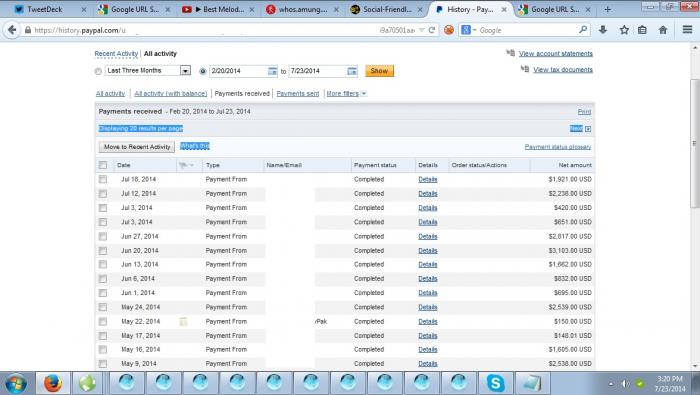Viewport: 700px width, 395px height.
Task: Click the Firefox back arrow button
Action: click(x=12, y=30)
